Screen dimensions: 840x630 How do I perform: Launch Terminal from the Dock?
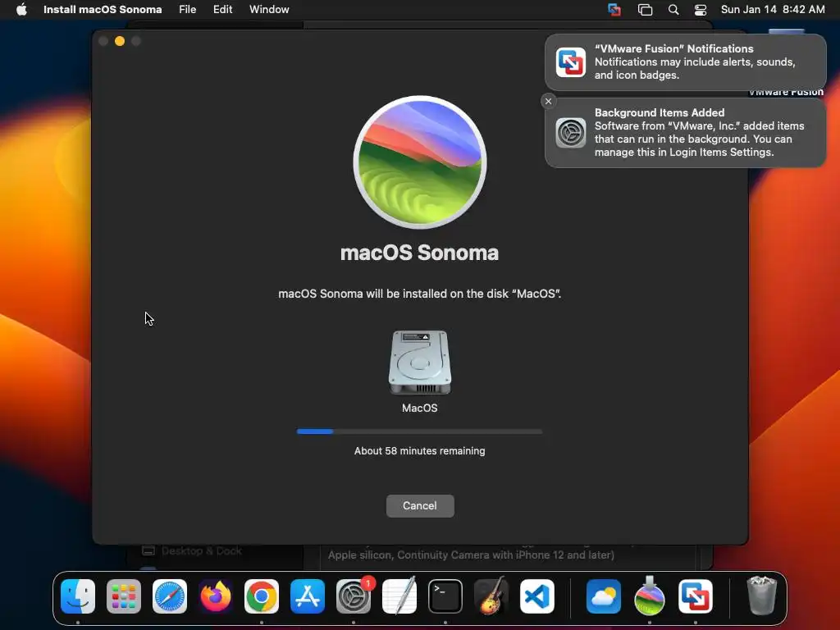pos(445,596)
